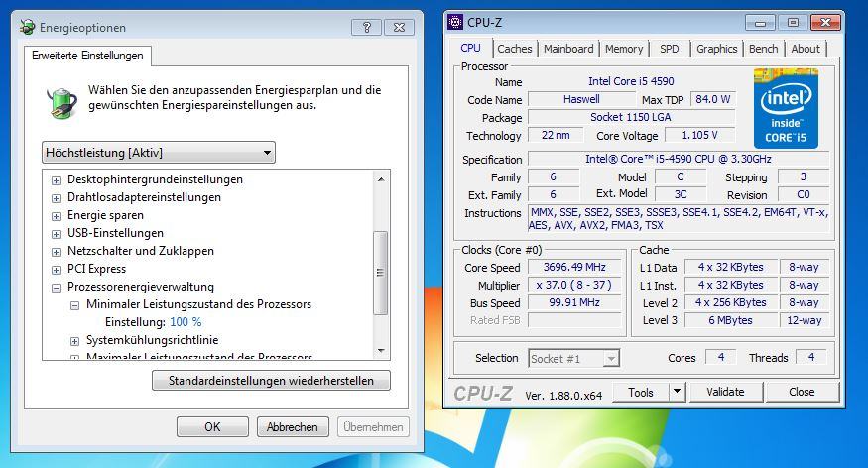
Task: Click the Ext. Model 3C value
Action: tap(681, 194)
